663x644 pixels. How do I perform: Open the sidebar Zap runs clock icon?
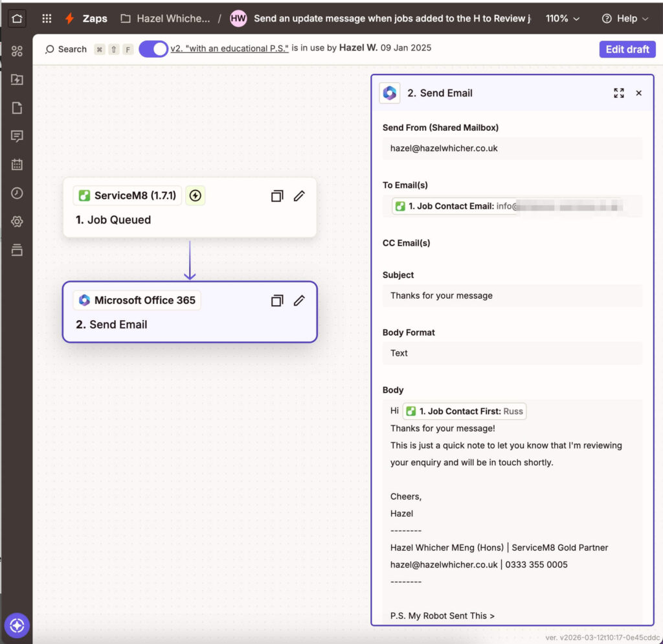17,193
